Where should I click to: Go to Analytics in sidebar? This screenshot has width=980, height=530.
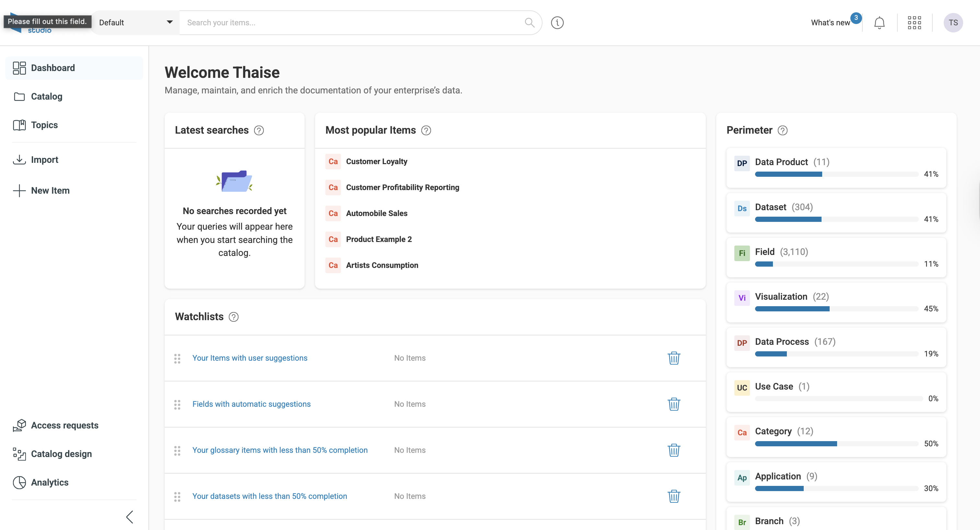(x=50, y=482)
